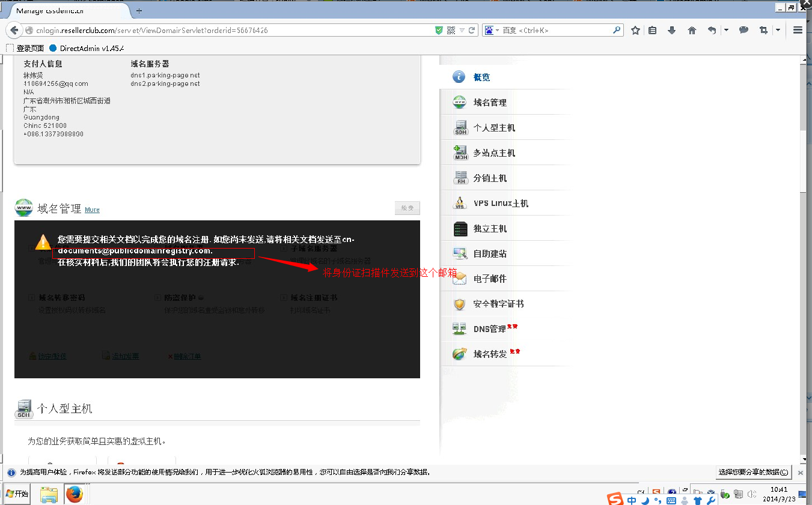Open 电子邮件 in the sidebar
The image size is (812, 505).
point(505,279)
